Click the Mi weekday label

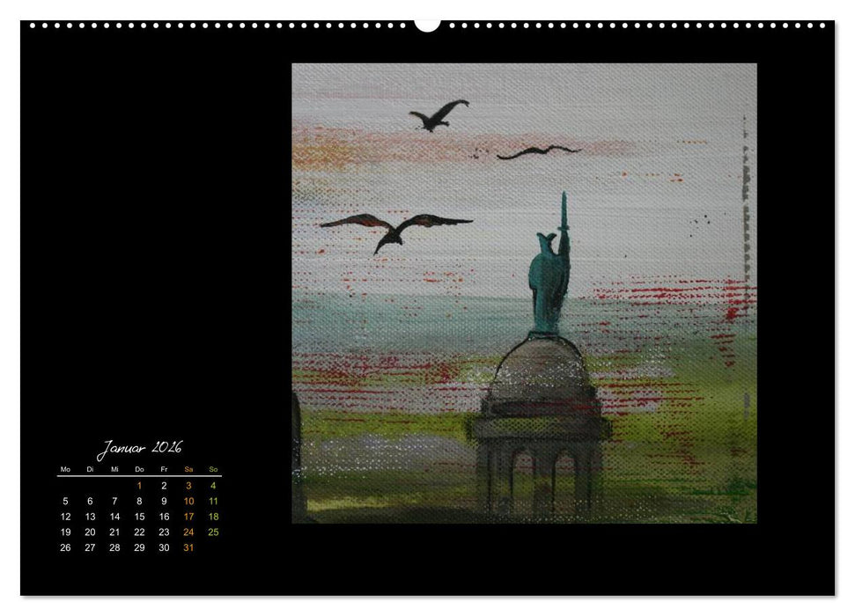point(114,469)
